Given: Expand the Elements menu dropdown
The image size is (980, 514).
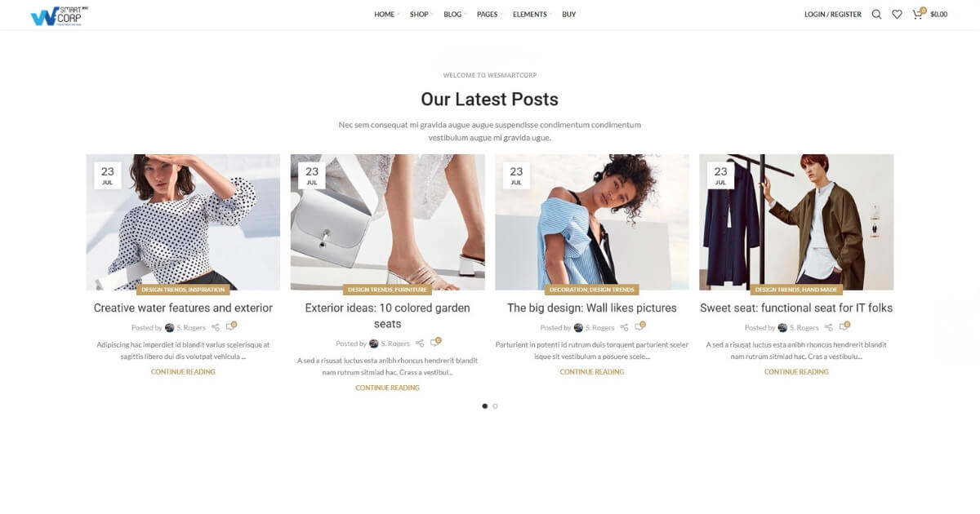Looking at the screenshot, I should pos(532,14).
